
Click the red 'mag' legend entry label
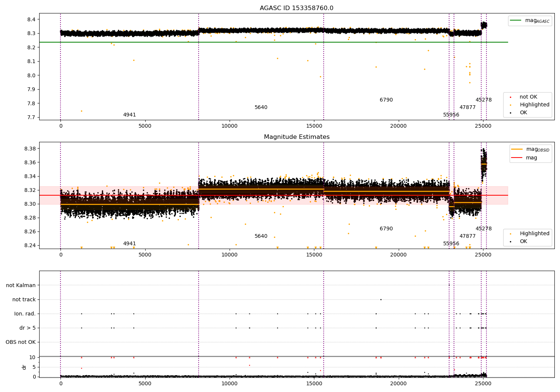[531, 158]
